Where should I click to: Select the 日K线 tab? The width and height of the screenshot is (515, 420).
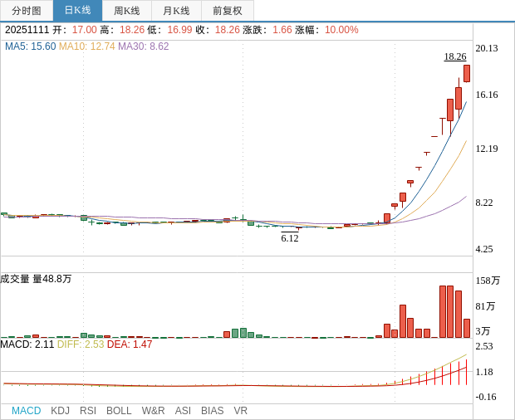coord(77,11)
